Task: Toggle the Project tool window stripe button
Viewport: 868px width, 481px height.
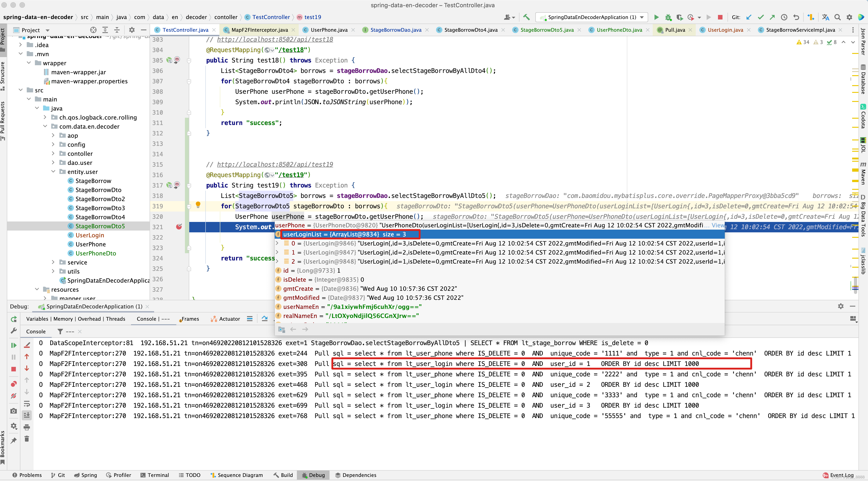Action: click(3, 39)
